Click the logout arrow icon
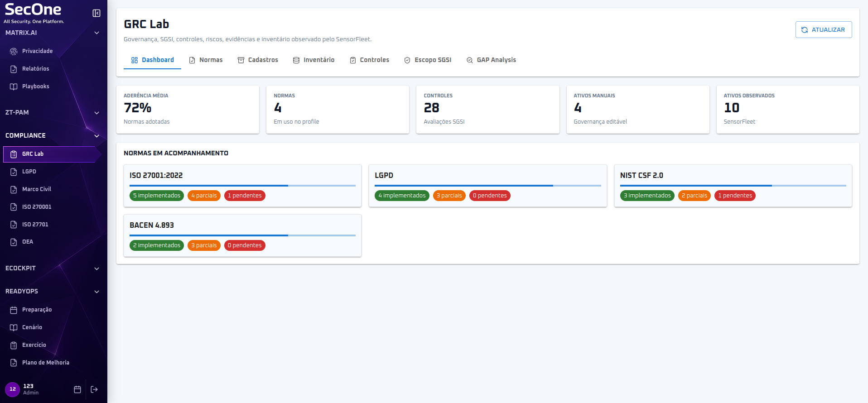Screen dimensions: 868x403 pyautogui.click(x=94, y=389)
